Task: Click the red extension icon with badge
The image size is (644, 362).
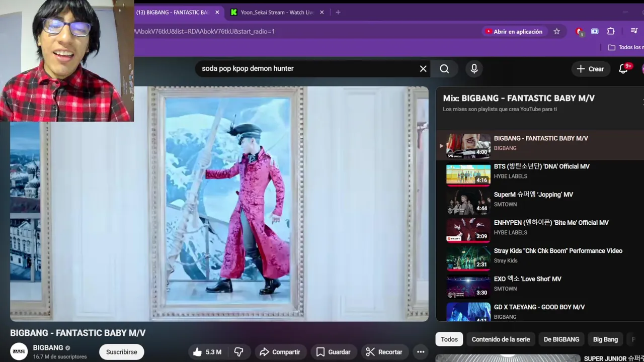Action: coord(580,32)
